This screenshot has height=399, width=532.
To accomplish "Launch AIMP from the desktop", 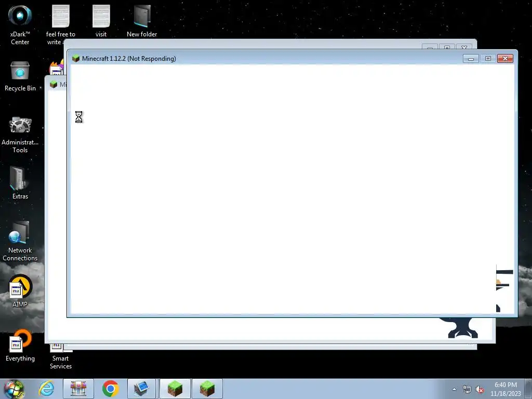I will (x=20, y=291).
